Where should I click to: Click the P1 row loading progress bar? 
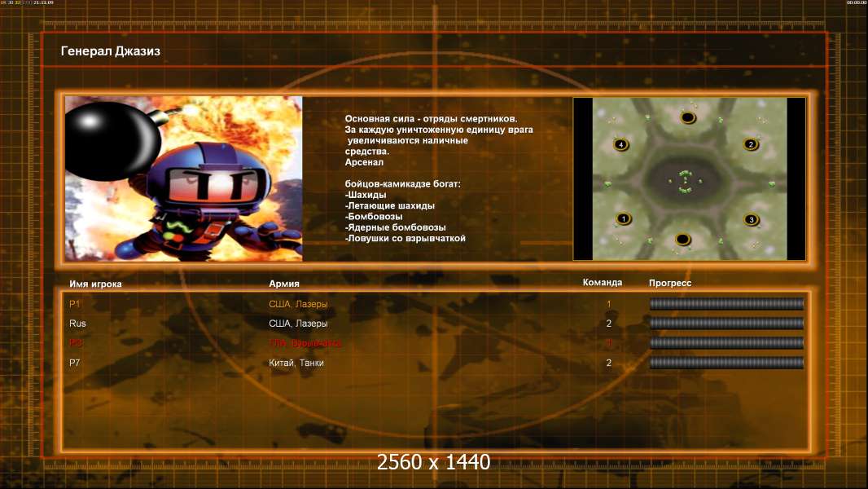click(726, 303)
